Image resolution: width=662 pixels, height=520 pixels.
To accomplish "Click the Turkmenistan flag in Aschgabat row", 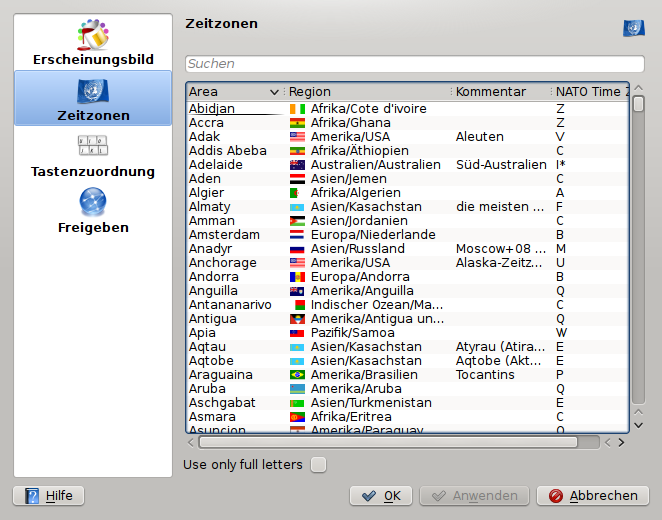I will coord(297,403).
